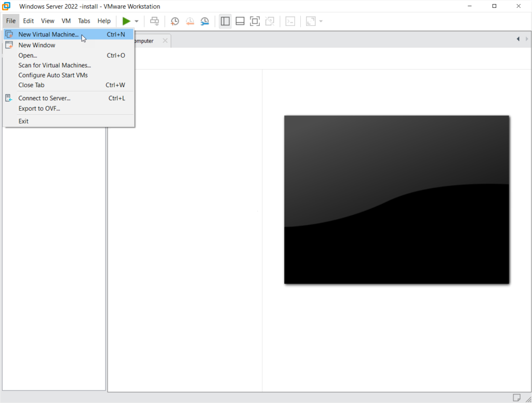The height and width of the screenshot is (403, 532).
Task: Open the snapshot manager wrench-clock icon
Action: (x=205, y=21)
